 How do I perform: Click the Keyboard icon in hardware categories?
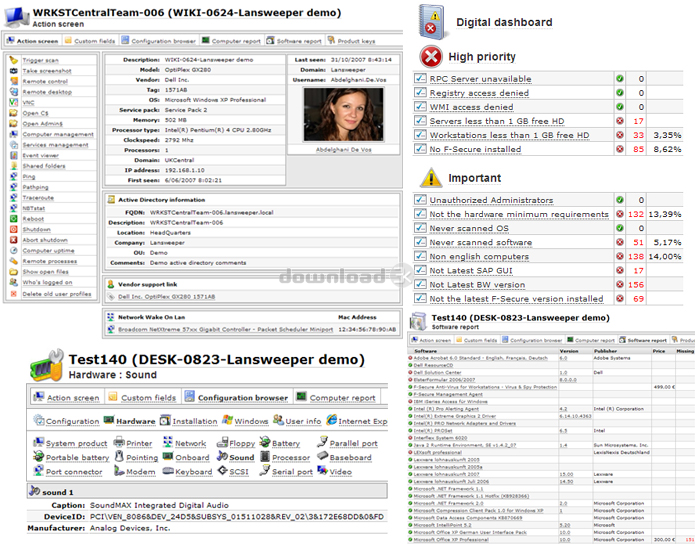pos(166,471)
